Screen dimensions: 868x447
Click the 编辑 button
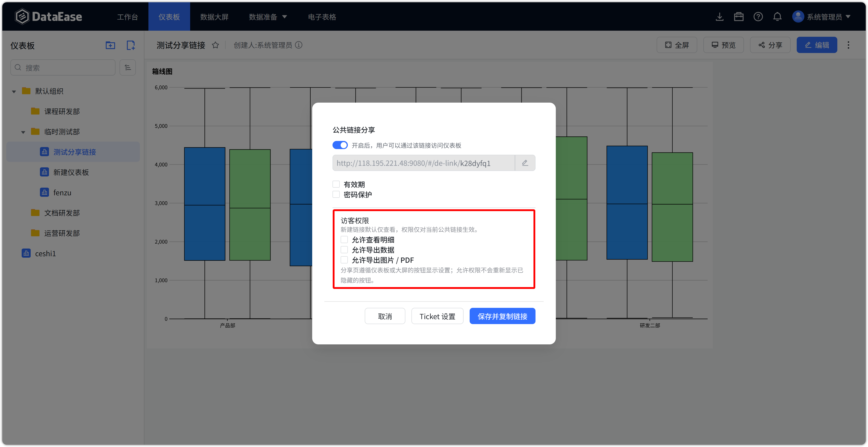point(817,45)
